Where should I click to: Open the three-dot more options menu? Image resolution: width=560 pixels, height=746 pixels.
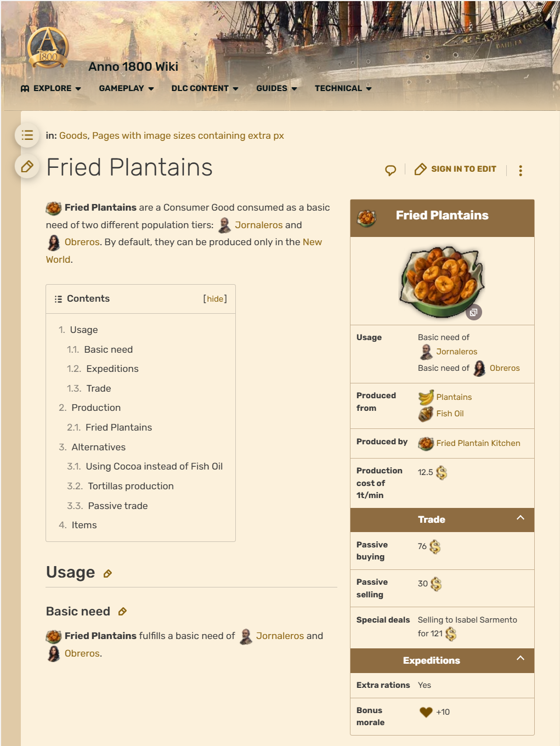click(521, 170)
